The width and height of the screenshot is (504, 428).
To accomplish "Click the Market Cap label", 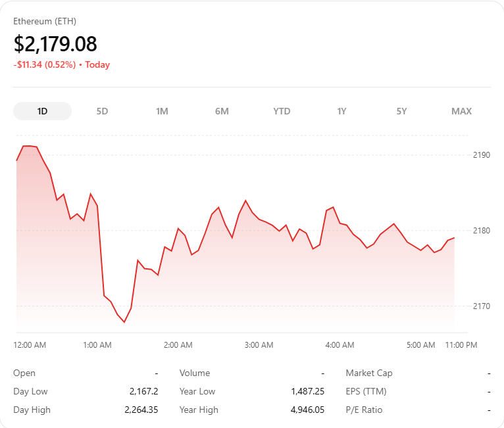I will pos(369,373).
